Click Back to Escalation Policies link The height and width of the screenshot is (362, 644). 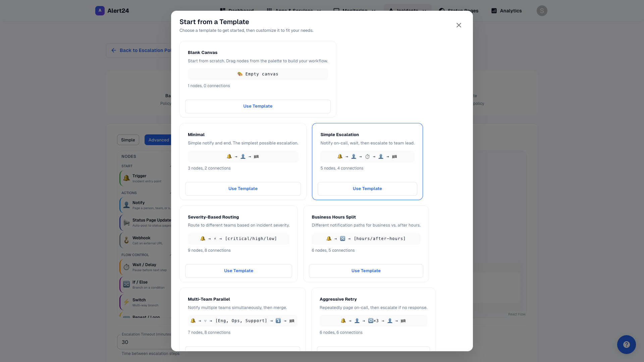click(144, 50)
